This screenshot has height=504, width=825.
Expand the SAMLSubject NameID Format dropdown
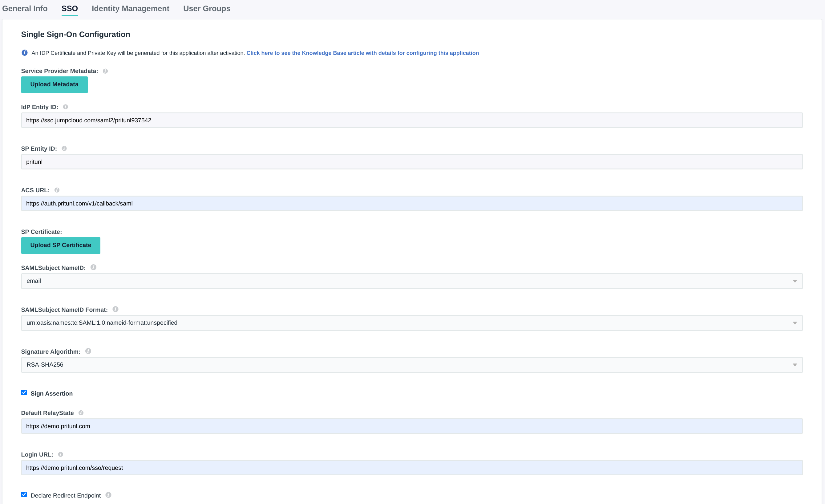(x=411, y=323)
